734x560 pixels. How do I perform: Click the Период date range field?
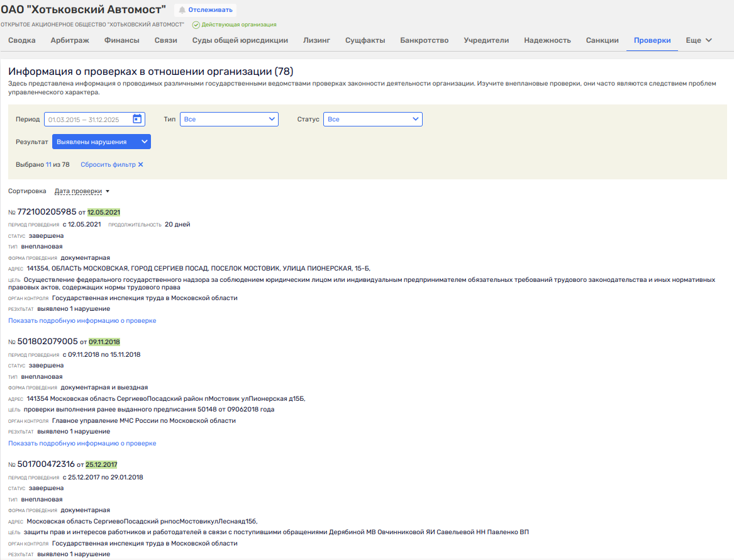(94, 119)
